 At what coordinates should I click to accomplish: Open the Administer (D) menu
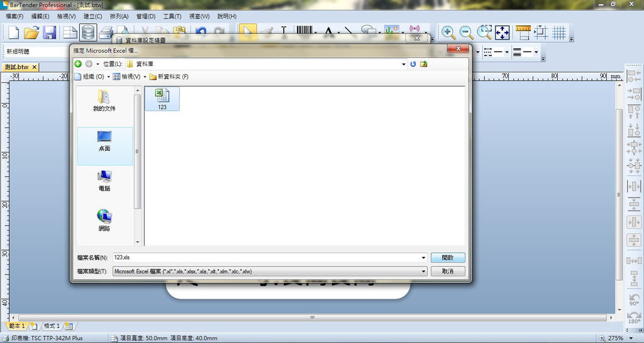[x=146, y=16]
